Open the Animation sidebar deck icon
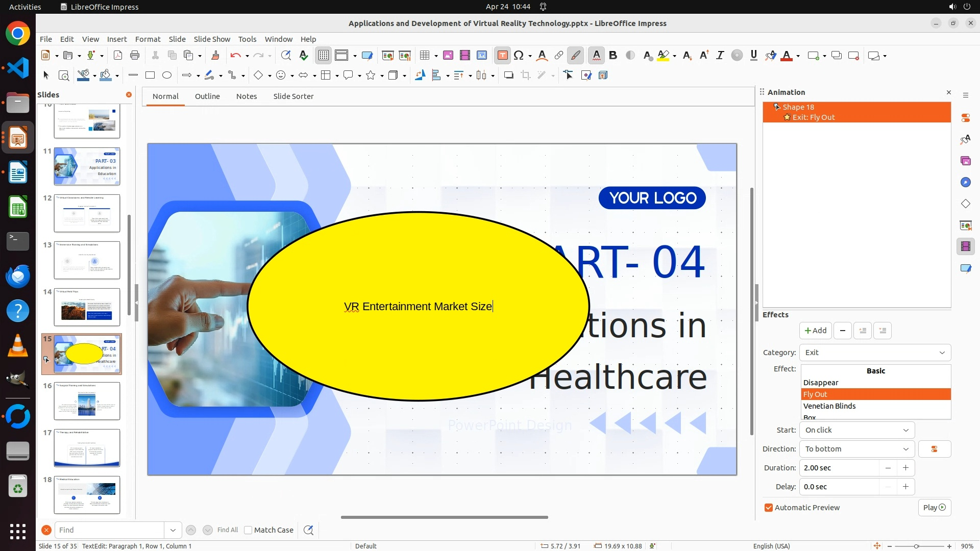 click(x=965, y=246)
